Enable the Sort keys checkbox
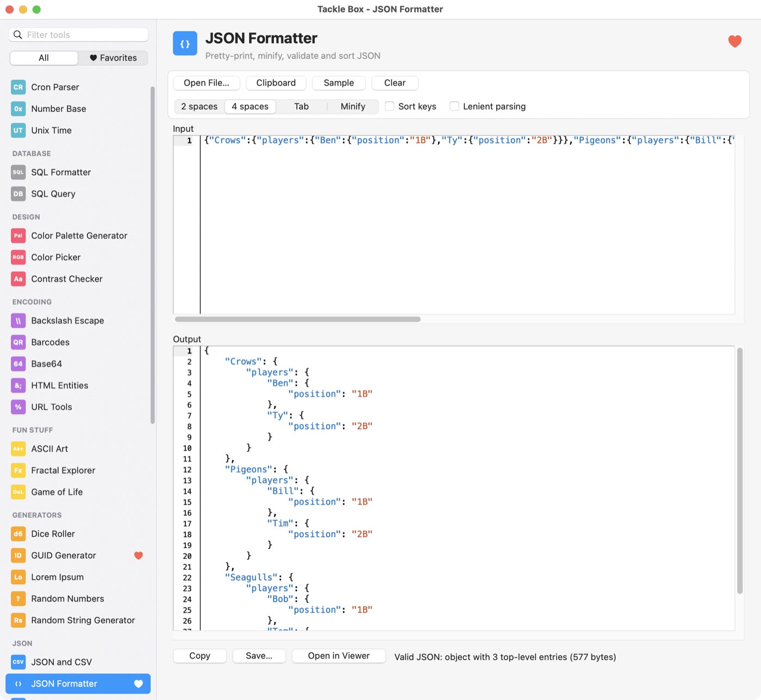The image size is (761, 700). 390,107
